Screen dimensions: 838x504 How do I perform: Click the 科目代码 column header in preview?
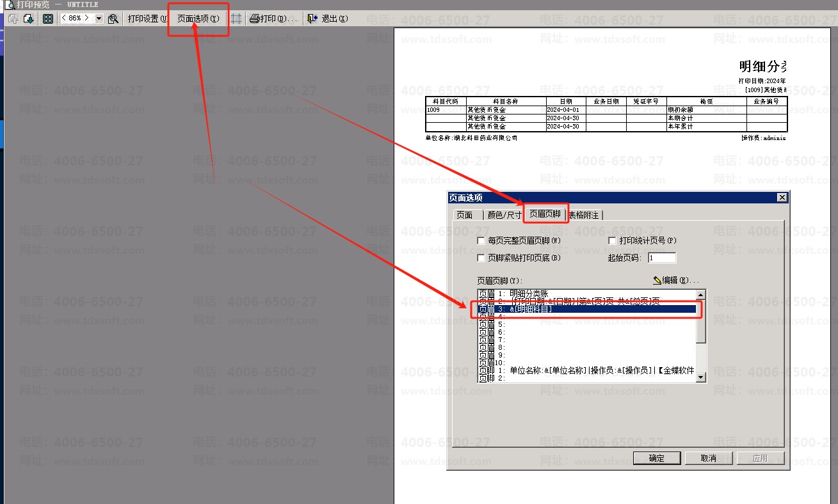pos(446,101)
